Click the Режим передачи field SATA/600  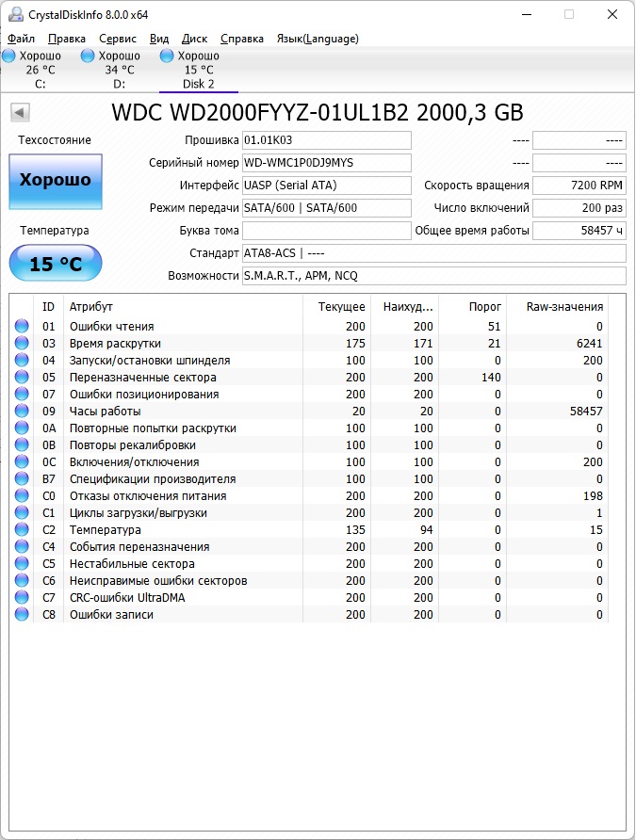(326, 208)
